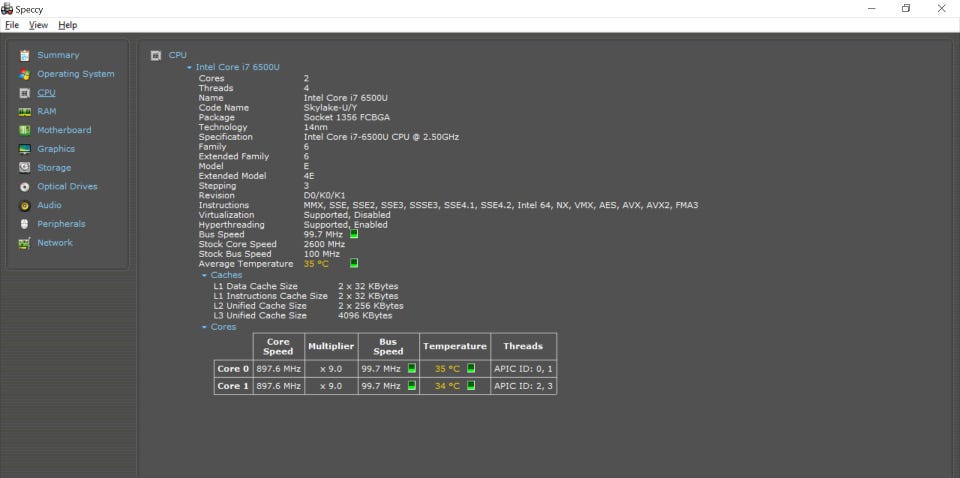Image resolution: width=960 pixels, height=478 pixels.
Task: Collapse the Cores section
Action: (x=204, y=327)
